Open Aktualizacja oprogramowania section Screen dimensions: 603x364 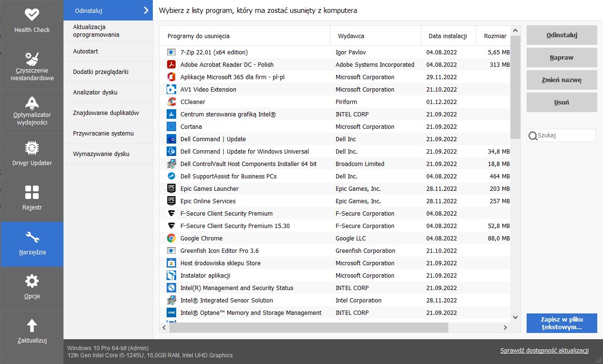(x=108, y=31)
